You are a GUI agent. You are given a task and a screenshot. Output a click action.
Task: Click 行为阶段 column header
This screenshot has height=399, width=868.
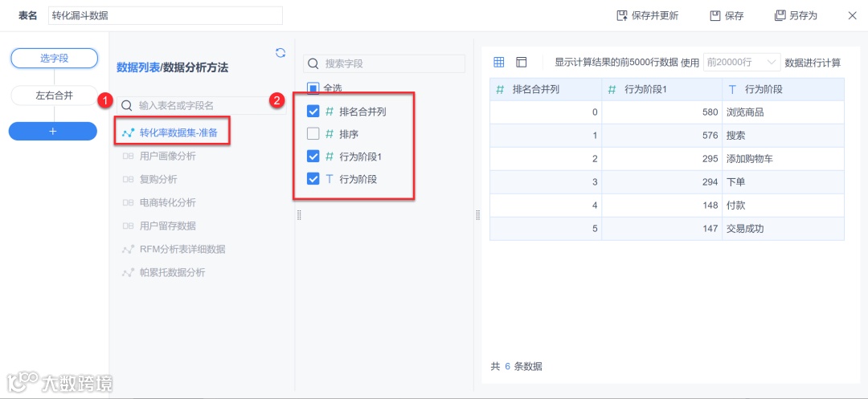784,90
